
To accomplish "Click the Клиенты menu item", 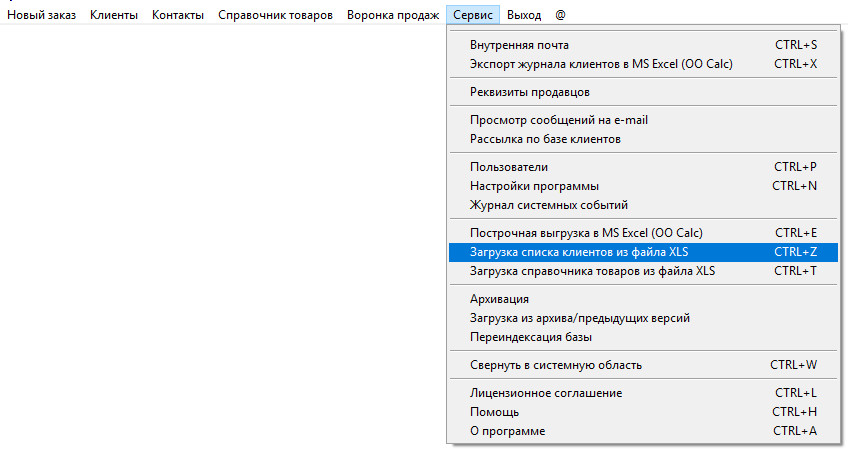I will [x=114, y=16].
